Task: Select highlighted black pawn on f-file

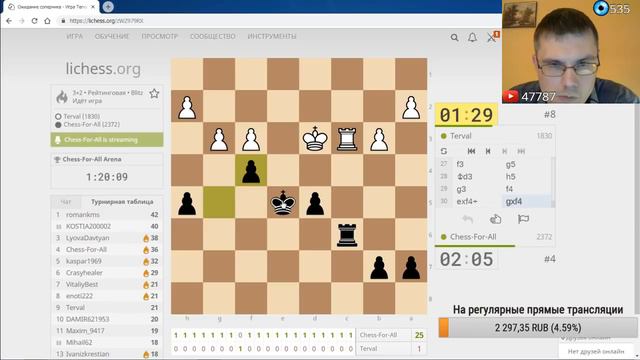Action: (251, 171)
